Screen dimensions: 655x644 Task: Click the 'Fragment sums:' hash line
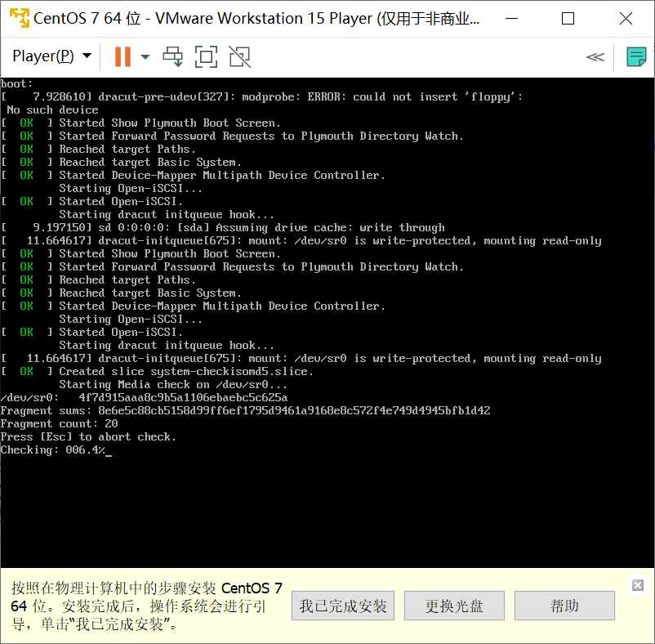coord(245,411)
